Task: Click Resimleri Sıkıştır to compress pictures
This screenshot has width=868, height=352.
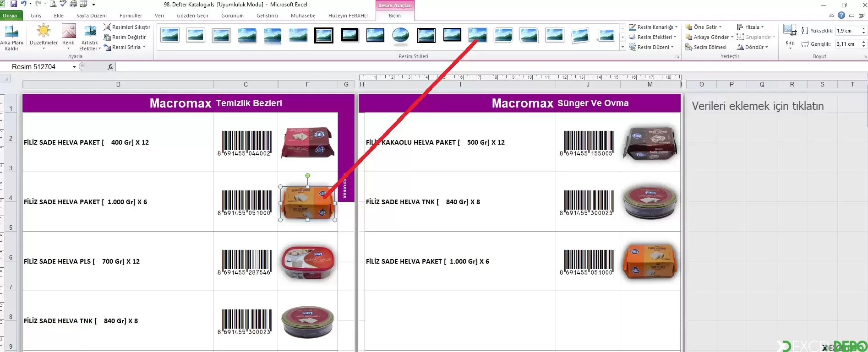Action: point(127,27)
